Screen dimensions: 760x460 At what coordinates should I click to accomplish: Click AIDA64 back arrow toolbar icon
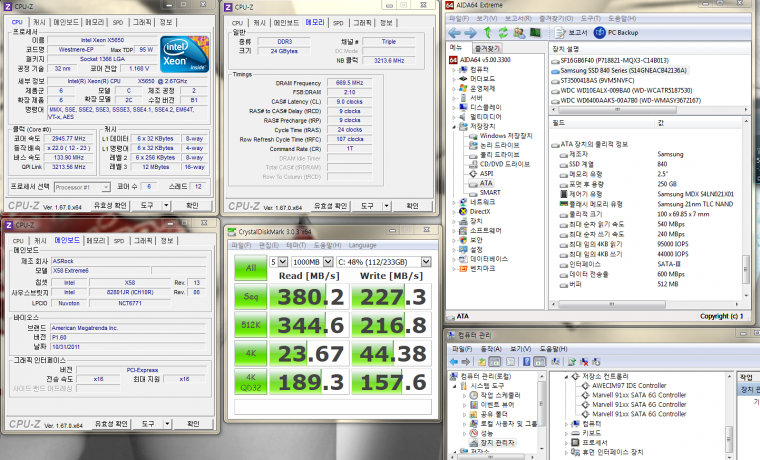coord(454,32)
